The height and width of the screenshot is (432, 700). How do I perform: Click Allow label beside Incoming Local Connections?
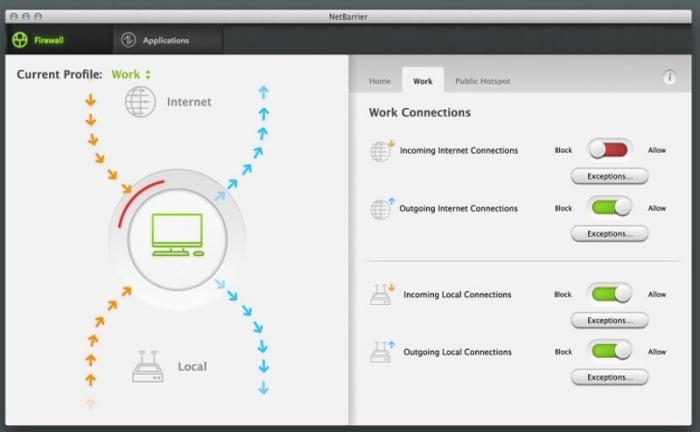coord(657,294)
